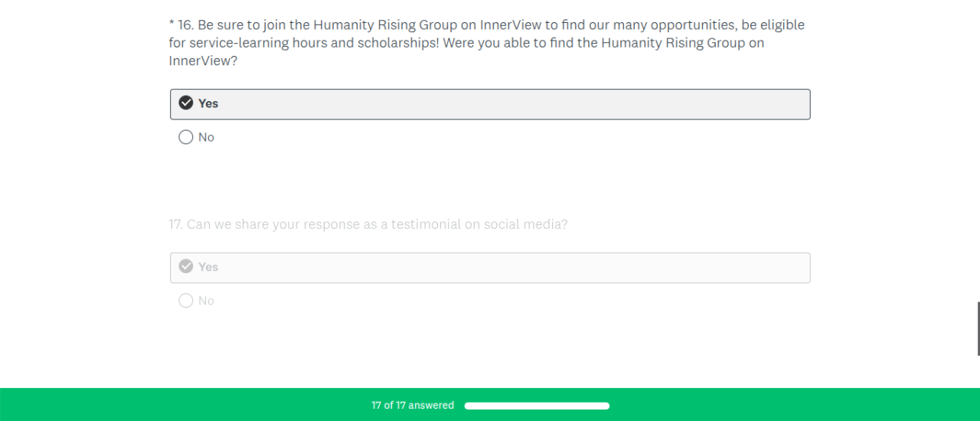The width and height of the screenshot is (980, 421).
Task: Click the Humanity Rising Group question text
Action: coord(486,43)
